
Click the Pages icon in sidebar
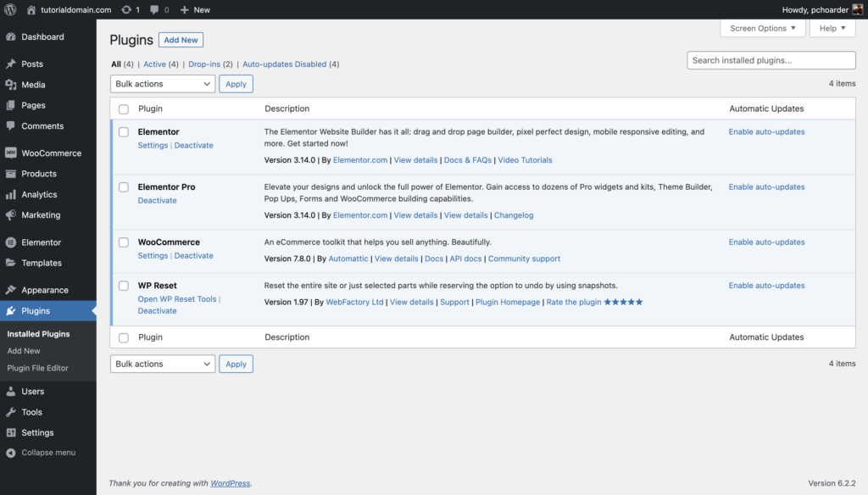[10, 105]
